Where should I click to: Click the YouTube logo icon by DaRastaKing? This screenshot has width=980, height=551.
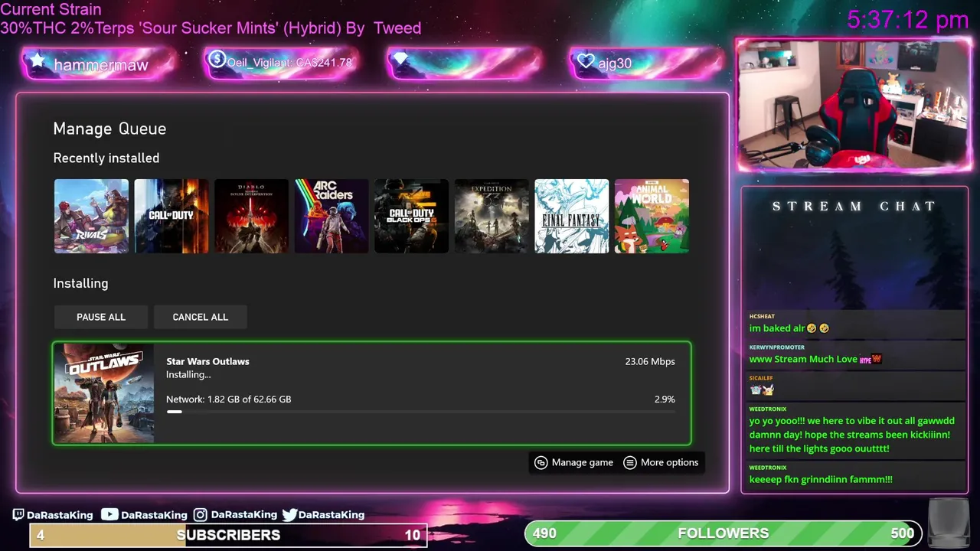110,515
